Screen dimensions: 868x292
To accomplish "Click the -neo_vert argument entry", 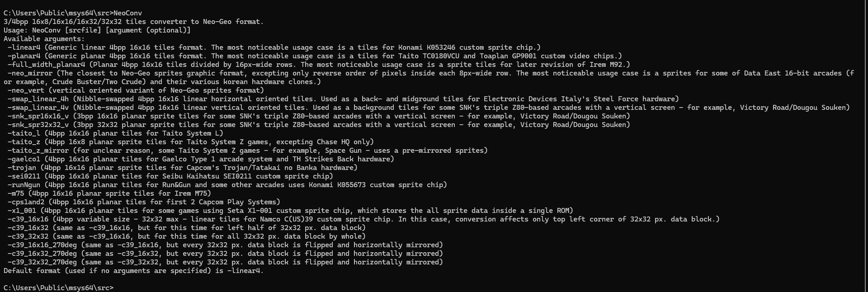I will tap(136, 90).
